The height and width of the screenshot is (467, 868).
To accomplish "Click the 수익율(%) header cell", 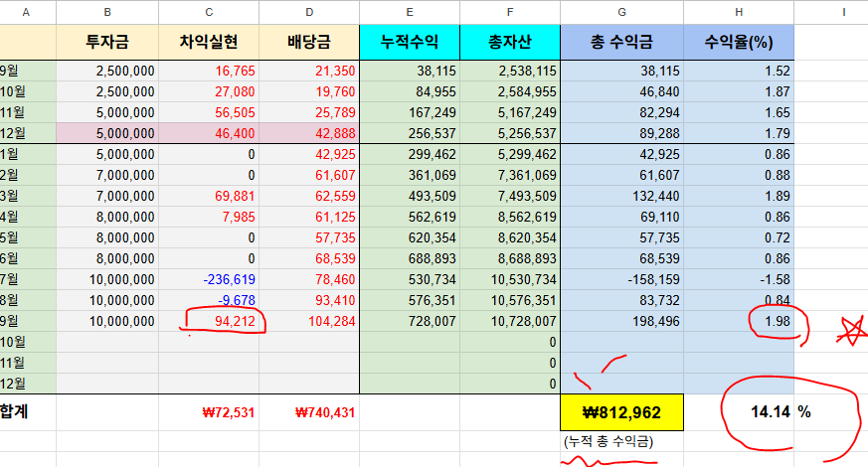I will pyautogui.click(x=739, y=42).
